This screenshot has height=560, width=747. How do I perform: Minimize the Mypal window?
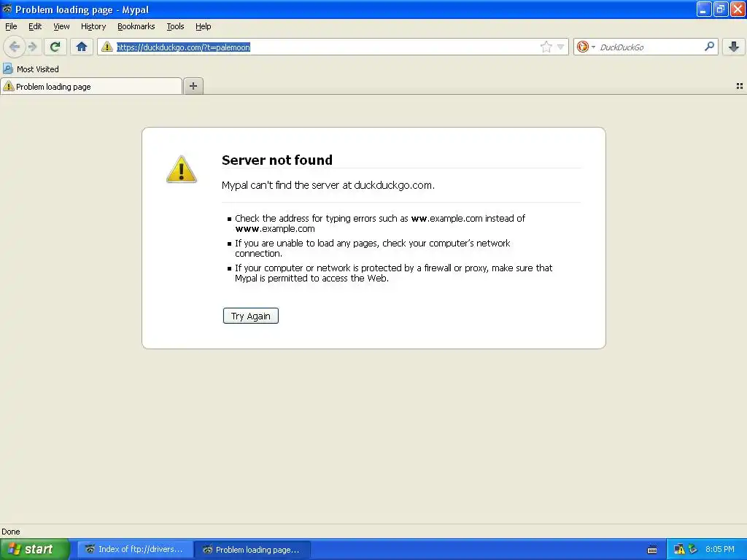tap(704, 9)
